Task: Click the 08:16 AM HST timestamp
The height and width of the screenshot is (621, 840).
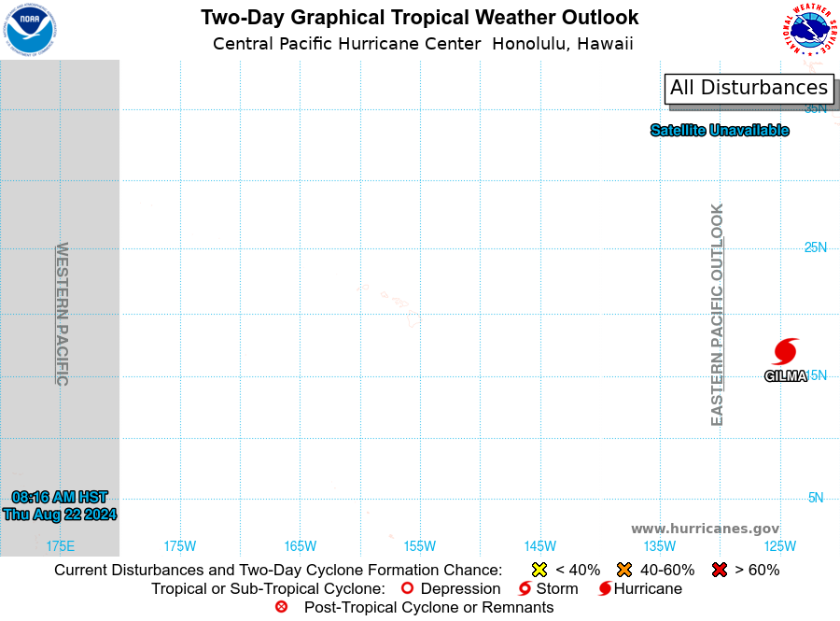Action: point(60,497)
